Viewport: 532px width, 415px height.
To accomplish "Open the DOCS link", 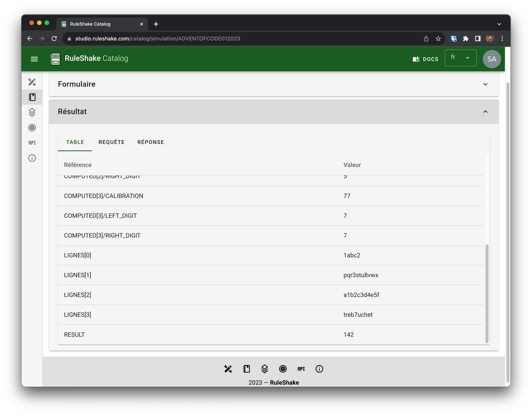I will [425, 59].
